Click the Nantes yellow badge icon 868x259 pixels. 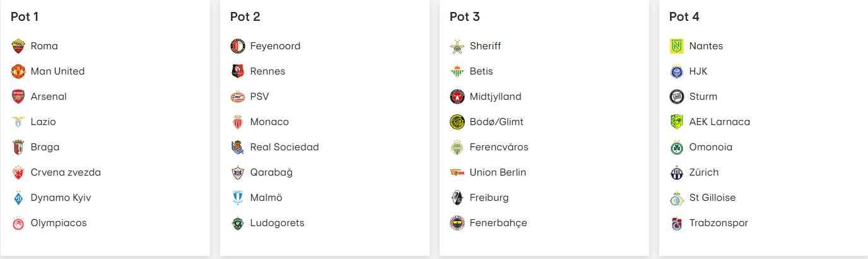pos(676,46)
